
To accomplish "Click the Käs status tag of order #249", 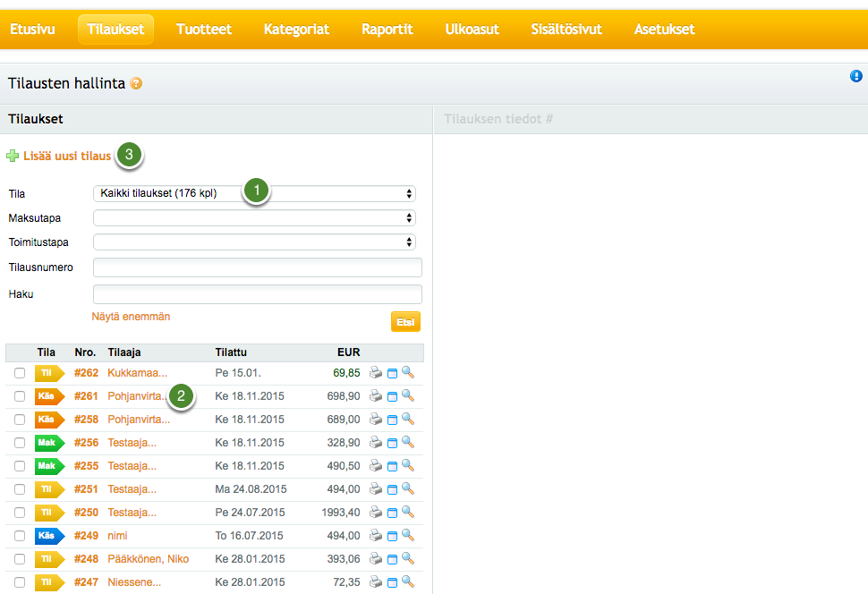I will [x=50, y=536].
